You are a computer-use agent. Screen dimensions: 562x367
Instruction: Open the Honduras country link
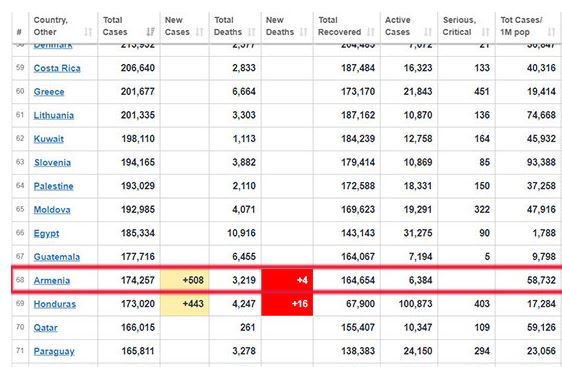tap(54, 304)
